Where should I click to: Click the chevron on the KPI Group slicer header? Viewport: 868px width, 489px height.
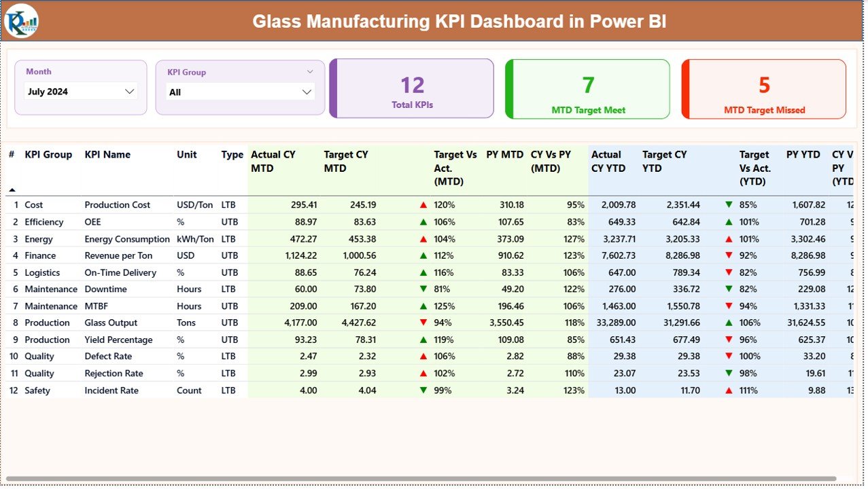[x=311, y=71]
